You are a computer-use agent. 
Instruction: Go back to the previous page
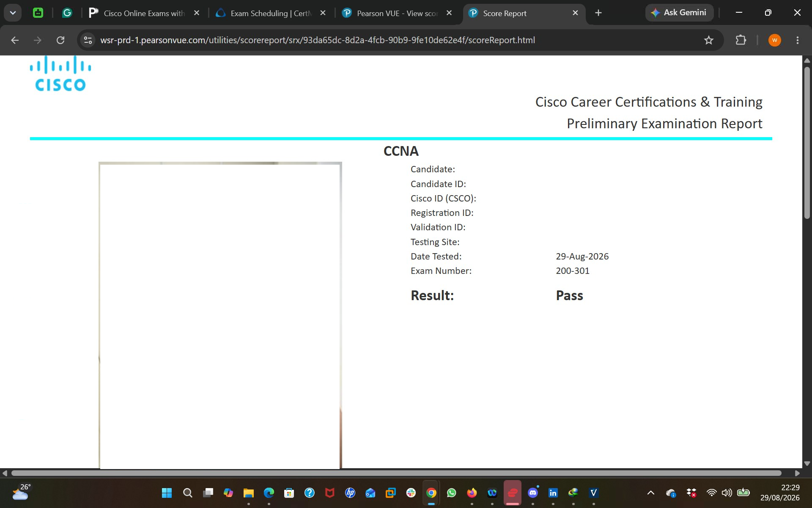pyautogui.click(x=15, y=40)
